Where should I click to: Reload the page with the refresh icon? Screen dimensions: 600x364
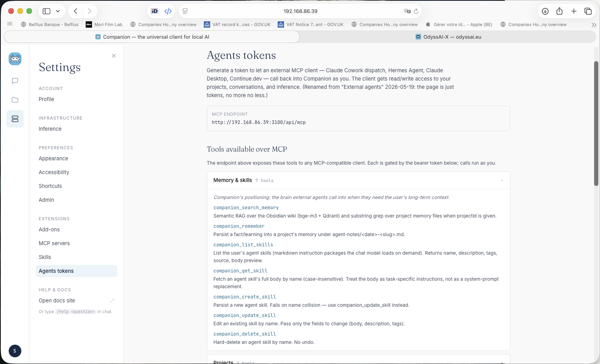(x=416, y=11)
